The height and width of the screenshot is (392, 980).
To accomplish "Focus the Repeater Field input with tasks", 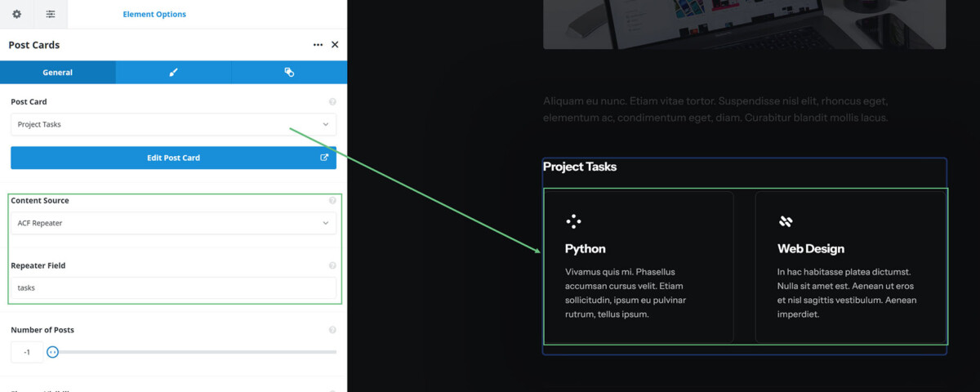I will click(x=173, y=287).
